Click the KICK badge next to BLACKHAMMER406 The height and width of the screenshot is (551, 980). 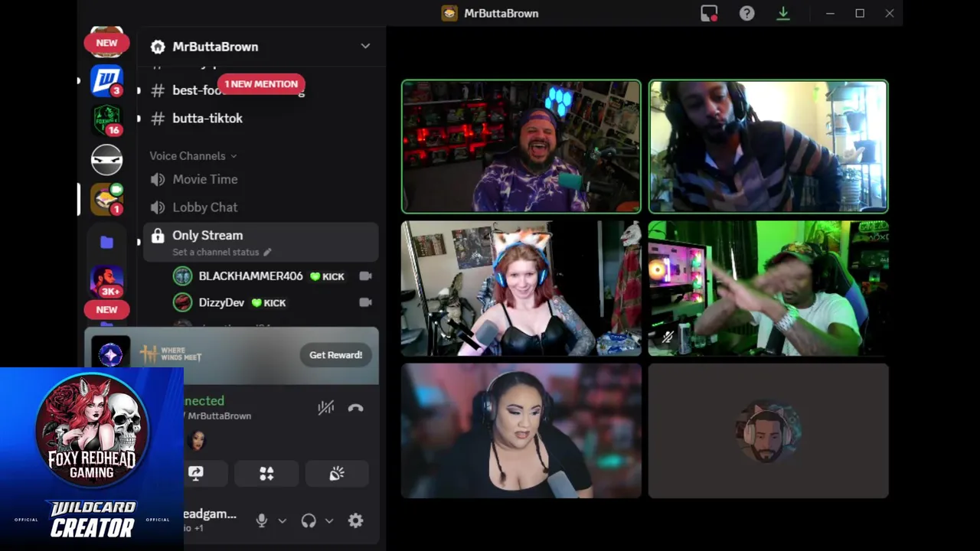click(327, 276)
